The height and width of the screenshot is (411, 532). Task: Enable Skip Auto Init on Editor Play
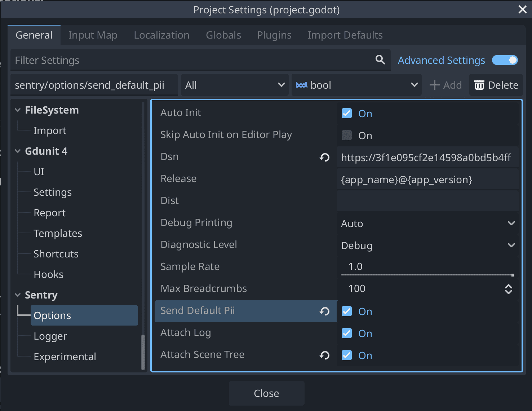tap(347, 135)
